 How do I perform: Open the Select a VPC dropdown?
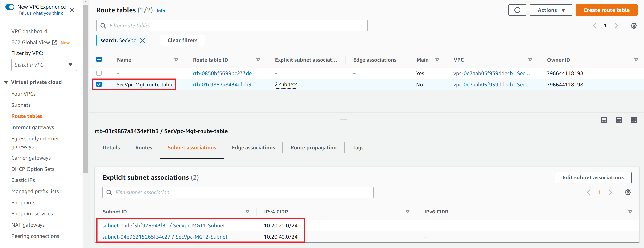(x=44, y=65)
